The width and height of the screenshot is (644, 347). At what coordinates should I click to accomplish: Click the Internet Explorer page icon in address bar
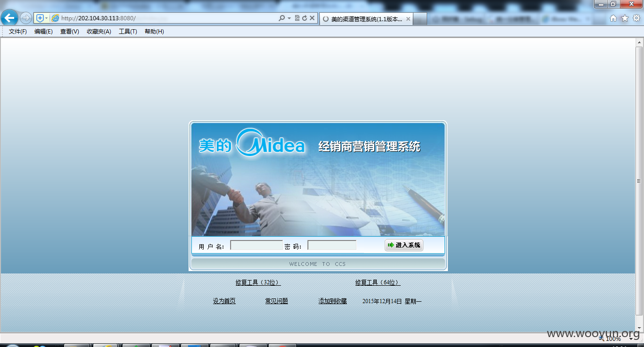click(x=55, y=18)
